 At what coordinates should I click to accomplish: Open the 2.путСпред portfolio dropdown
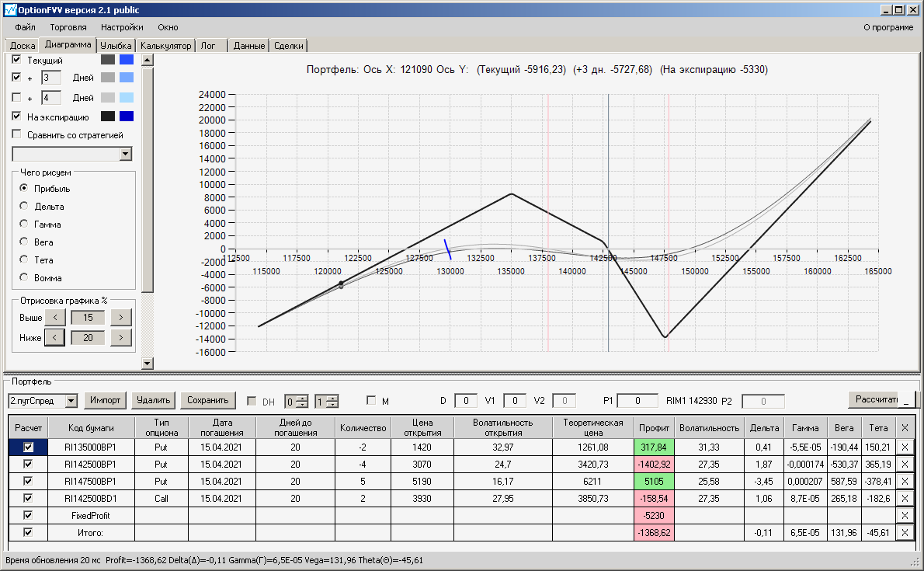[x=71, y=401]
